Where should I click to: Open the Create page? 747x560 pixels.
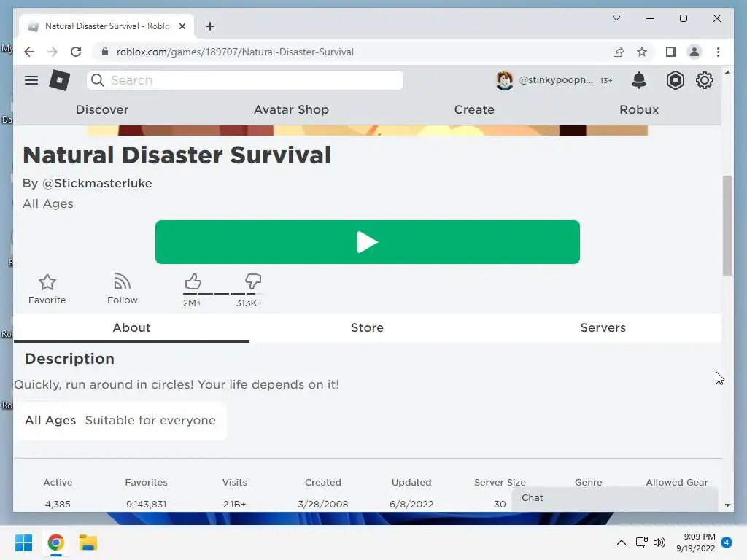(474, 109)
